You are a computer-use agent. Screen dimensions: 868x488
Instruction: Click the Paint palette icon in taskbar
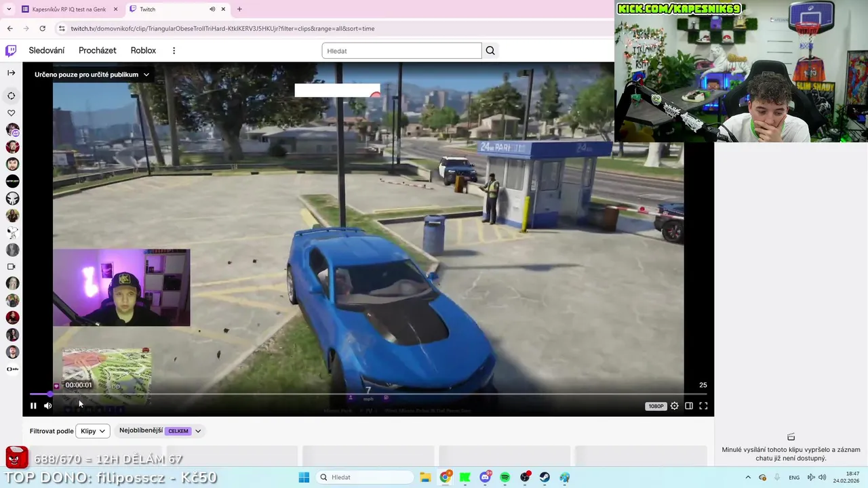(x=565, y=478)
